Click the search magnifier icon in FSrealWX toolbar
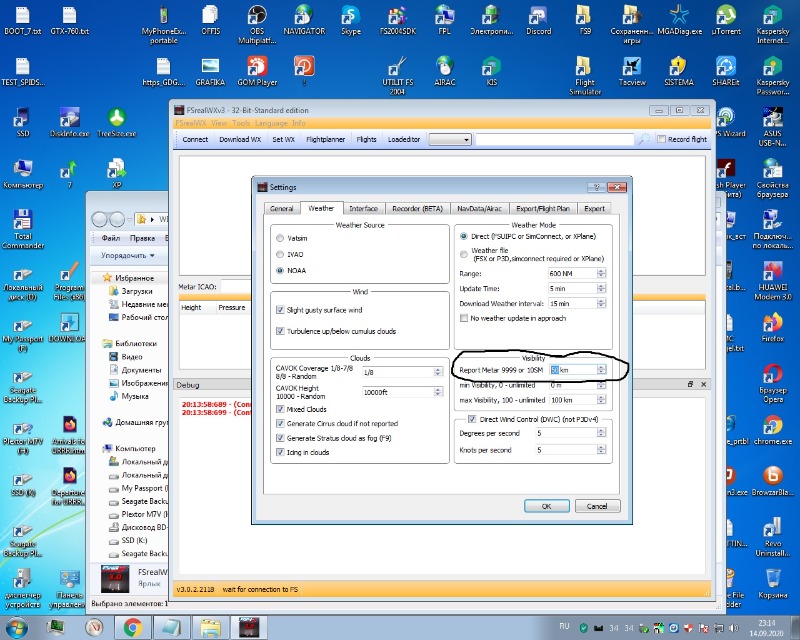 click(645, 139)
